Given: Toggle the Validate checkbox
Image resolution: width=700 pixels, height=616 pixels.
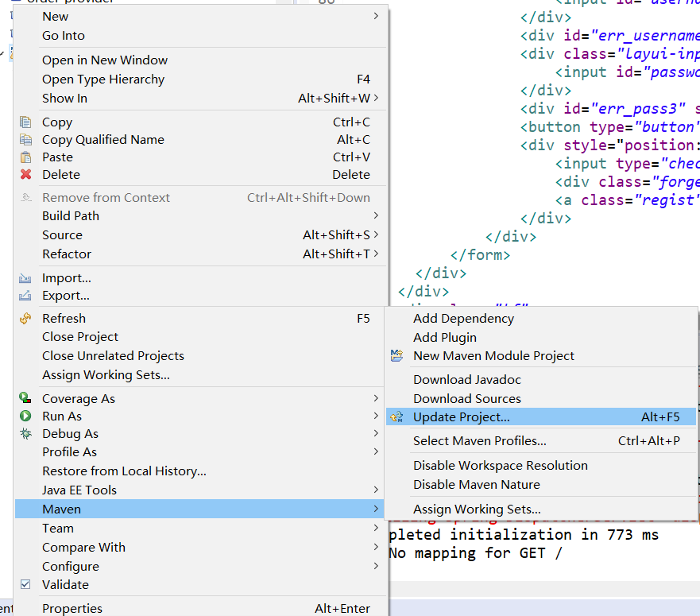Looking at the screenshot, I should 25,584.
